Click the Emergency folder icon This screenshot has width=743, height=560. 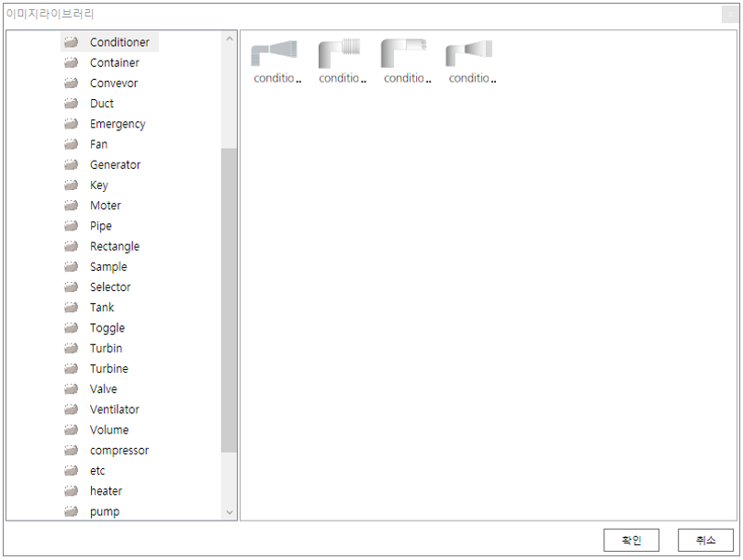[x=71, y=124]
